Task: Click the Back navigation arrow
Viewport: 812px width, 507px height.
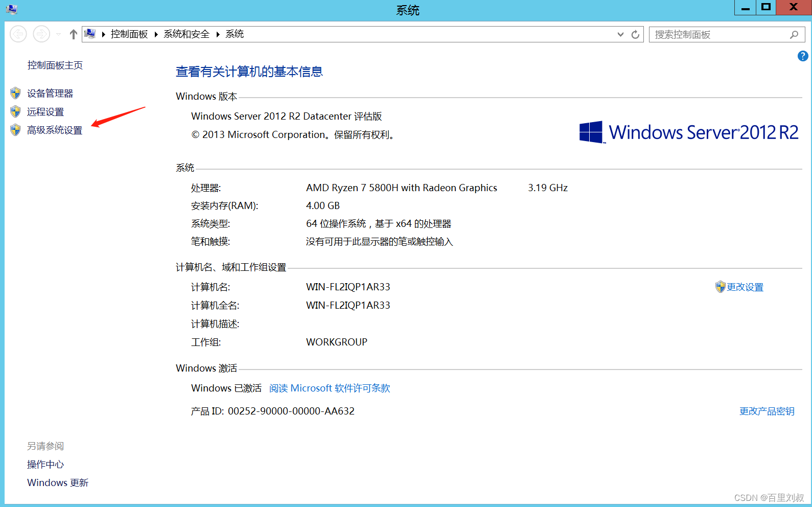Action: [x=18, y=34]
